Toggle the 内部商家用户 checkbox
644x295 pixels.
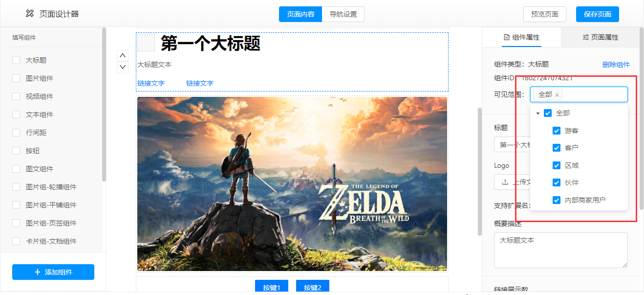point(557,200)
